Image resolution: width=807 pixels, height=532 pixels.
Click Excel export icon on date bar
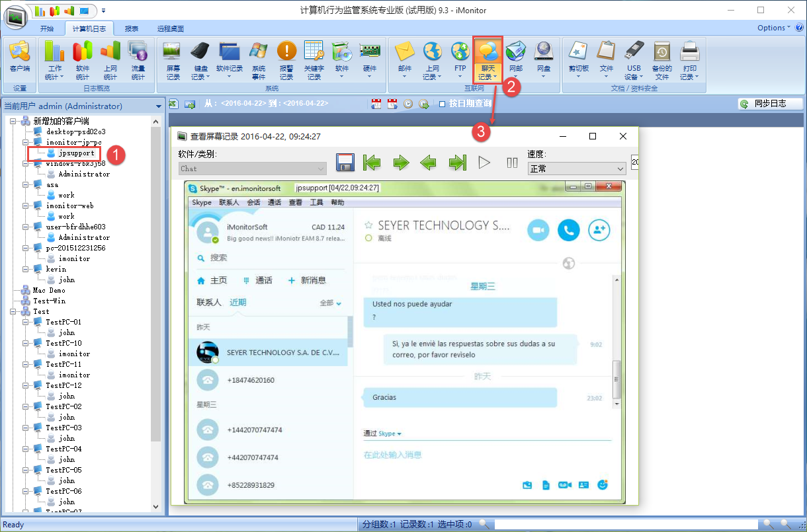[x=174, y=104]
